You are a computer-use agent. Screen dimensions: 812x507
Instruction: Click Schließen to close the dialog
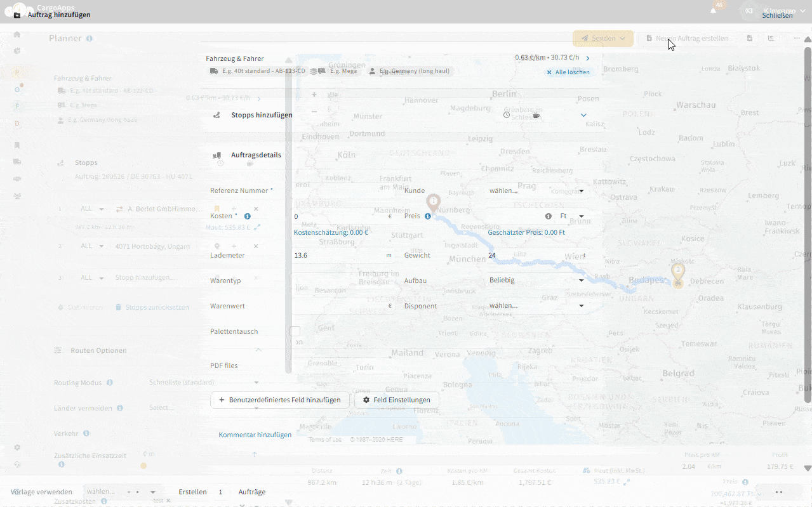(x=777, y=15)
